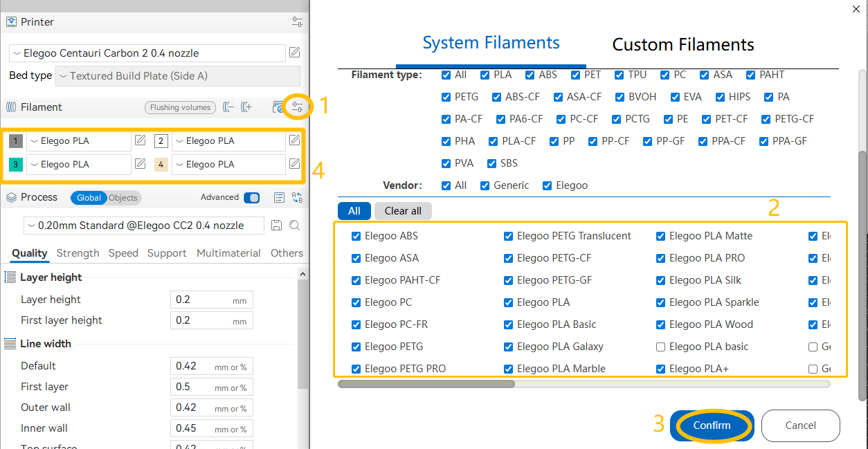868x449 pixels.
Task: Click the remove filament icon
Action: pyautogui.click(x=229, y=107)
